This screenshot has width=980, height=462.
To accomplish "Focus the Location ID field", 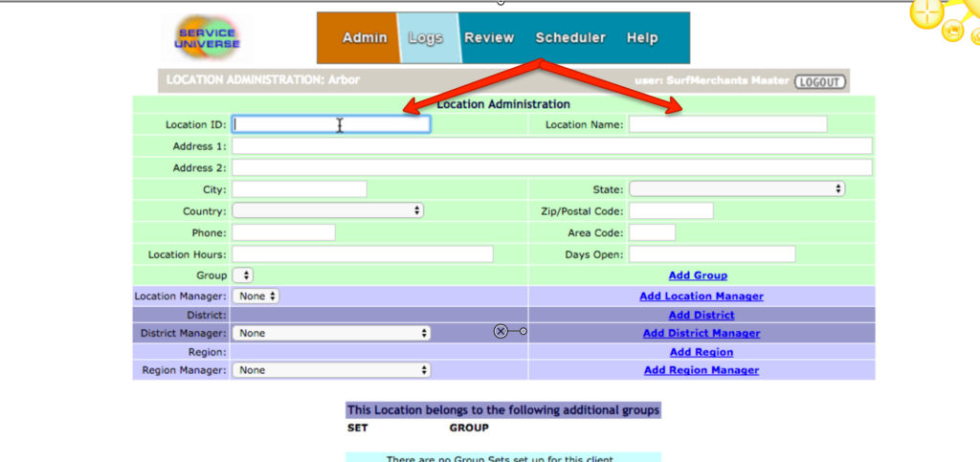I will 331,123.
